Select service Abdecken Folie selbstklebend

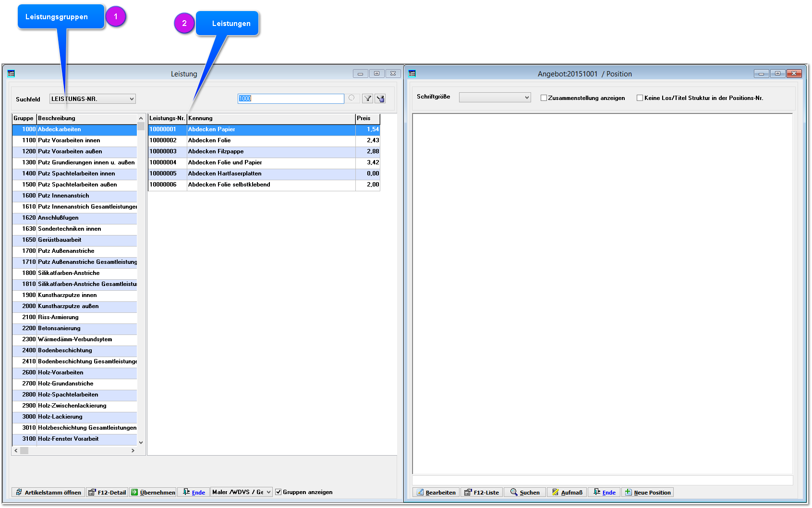264,185
